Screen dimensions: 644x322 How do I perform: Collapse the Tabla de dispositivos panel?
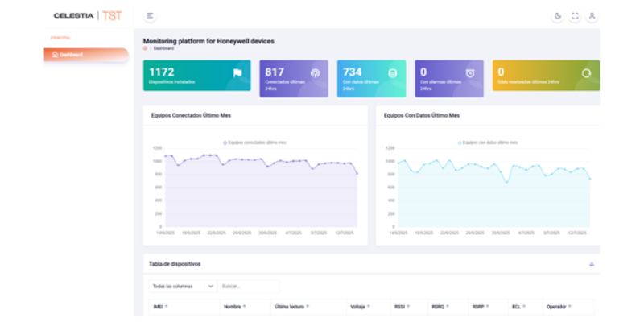point(592,263)
